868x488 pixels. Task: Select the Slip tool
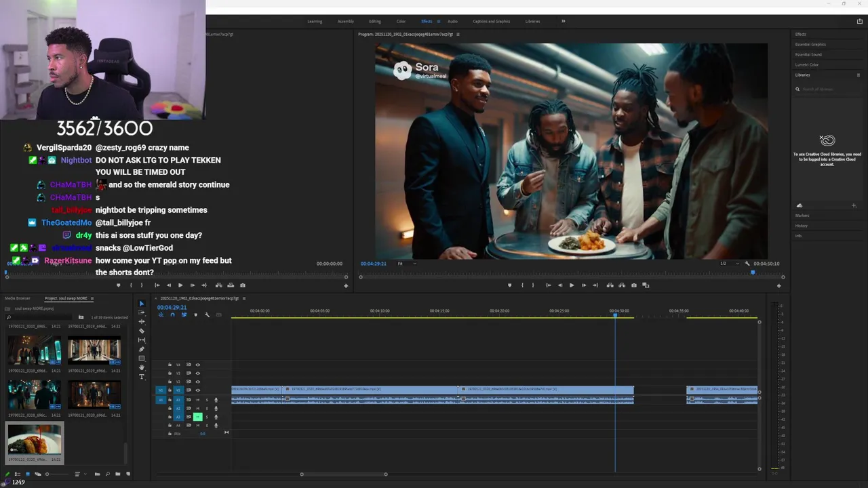coord(142,340)
